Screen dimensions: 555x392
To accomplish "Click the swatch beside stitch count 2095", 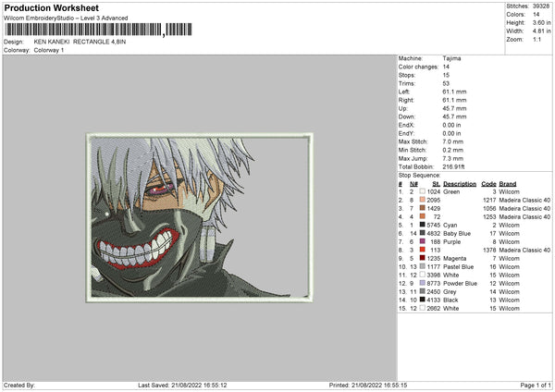I will click(x=423, y=200).
